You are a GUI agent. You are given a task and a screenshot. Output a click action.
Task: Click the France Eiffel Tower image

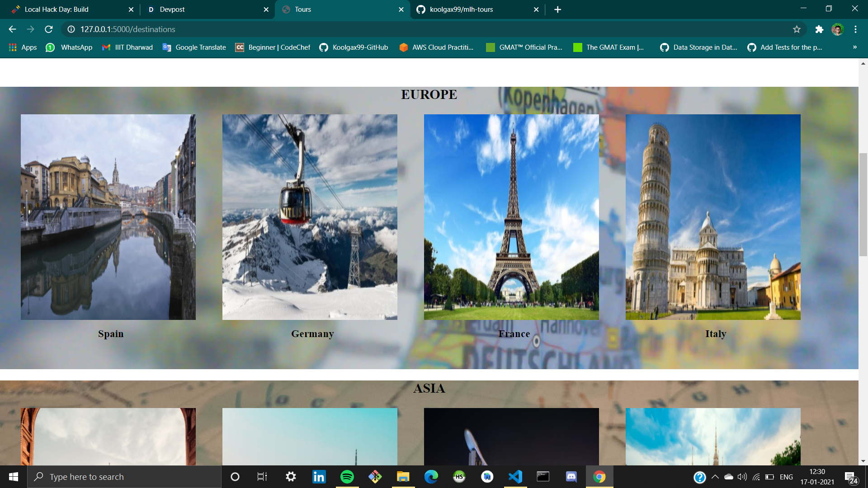[x=511, y=217]
